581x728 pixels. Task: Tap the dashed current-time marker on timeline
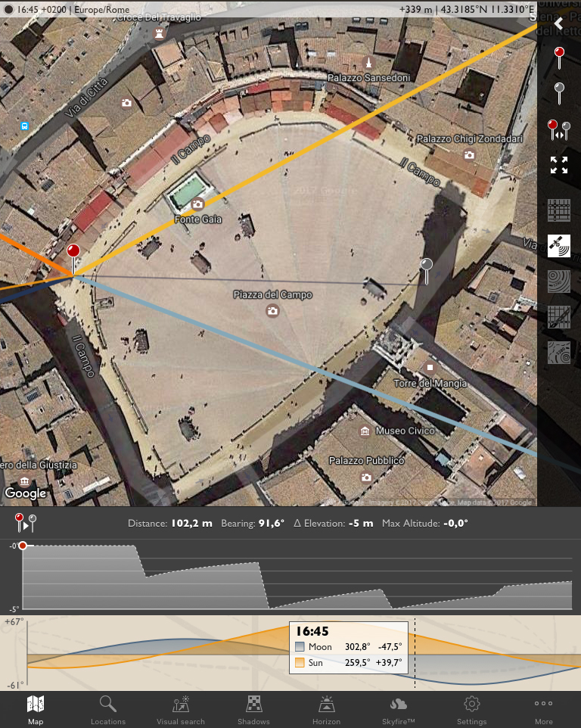coord(415,653)
